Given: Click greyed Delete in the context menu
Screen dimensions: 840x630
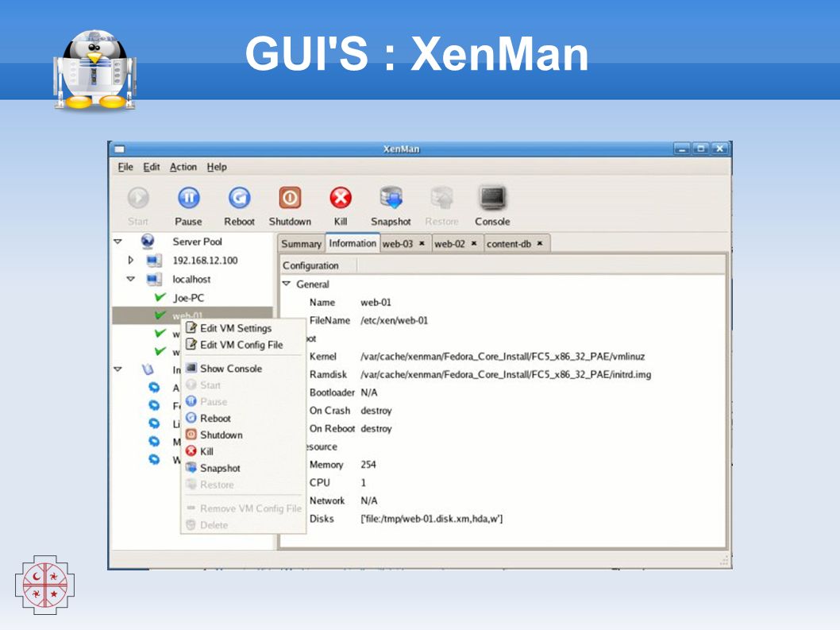Looking at the screenshot, I should (x=244, y=525).
